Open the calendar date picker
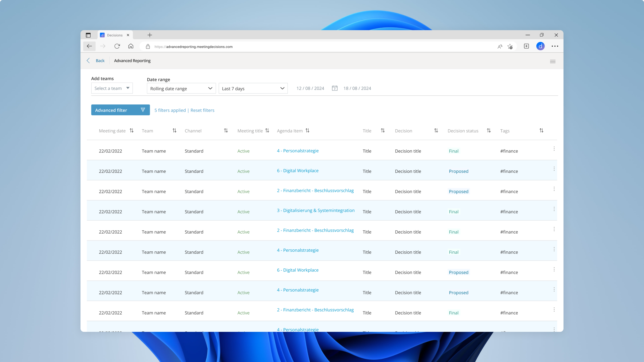 [334, 88]
